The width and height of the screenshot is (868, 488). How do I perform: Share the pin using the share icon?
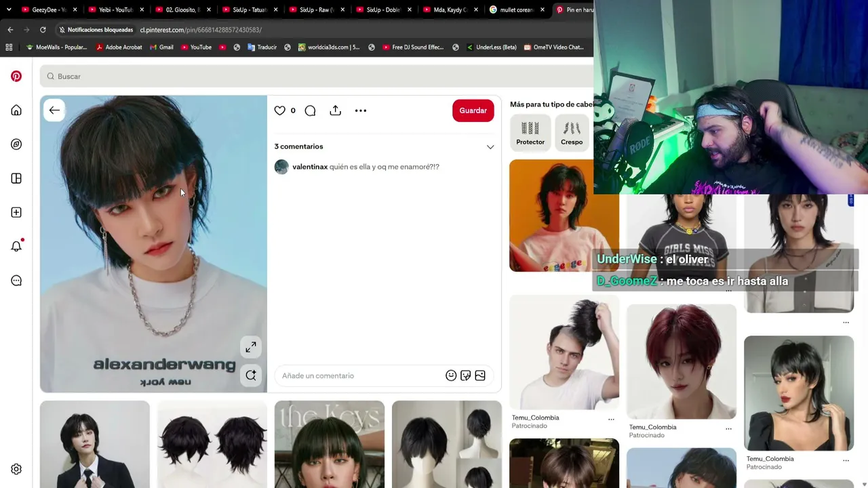click(335, 110)
